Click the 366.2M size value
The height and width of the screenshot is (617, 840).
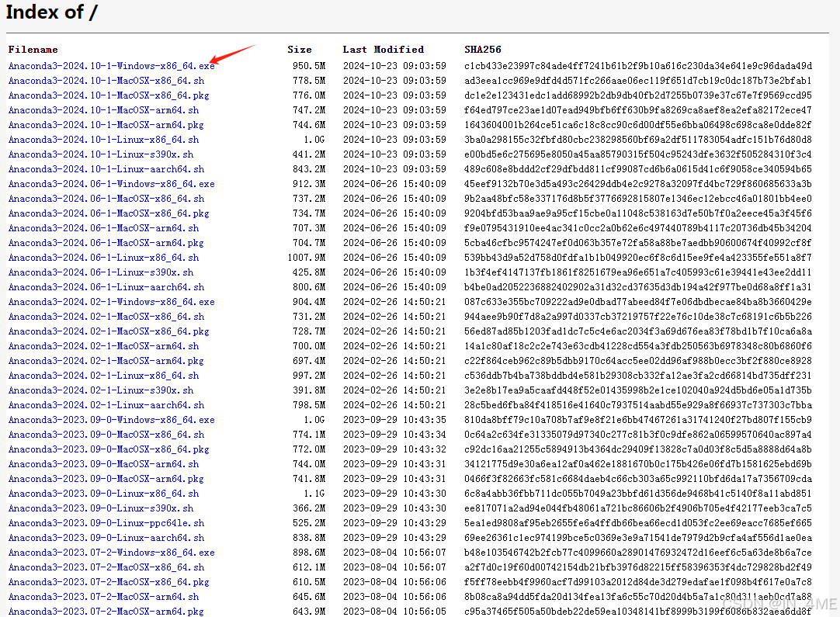pyautogui.click(x=309, y=508)
